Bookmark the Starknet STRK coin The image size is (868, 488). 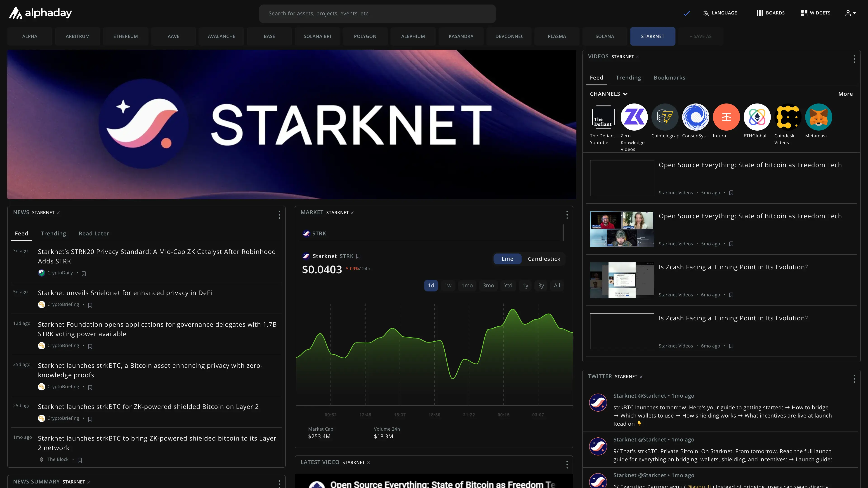[358, 256]
